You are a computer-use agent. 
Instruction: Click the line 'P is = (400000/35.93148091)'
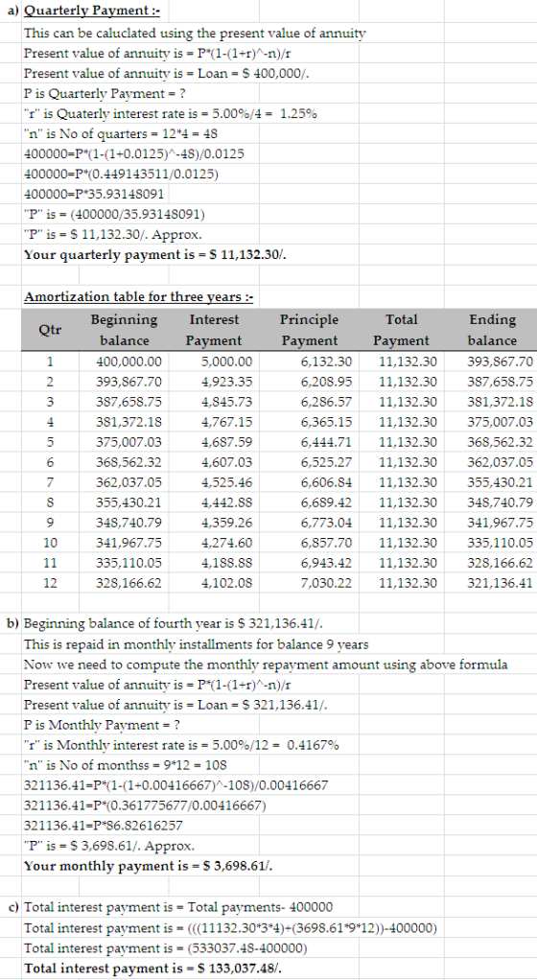click(114, 215)
